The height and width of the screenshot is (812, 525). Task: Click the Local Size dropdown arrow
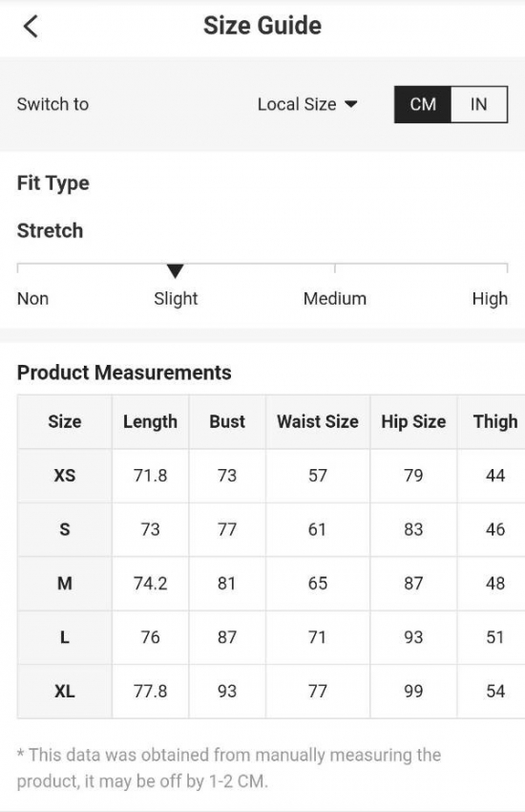(350, 104)
